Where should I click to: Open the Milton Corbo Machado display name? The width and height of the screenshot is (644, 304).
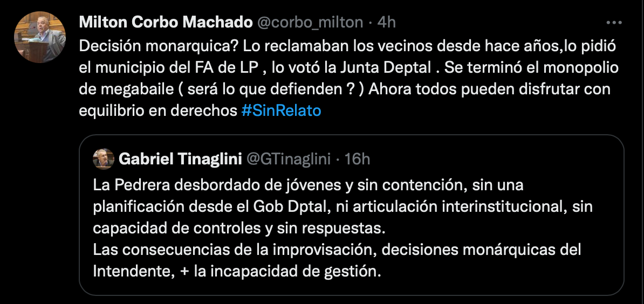(166, 22)
